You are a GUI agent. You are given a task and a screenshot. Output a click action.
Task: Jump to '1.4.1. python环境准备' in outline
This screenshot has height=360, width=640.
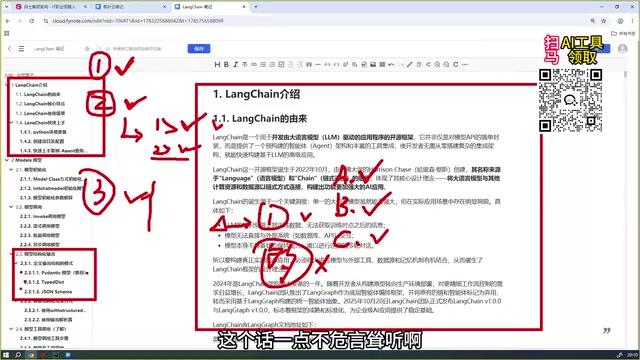43,132
